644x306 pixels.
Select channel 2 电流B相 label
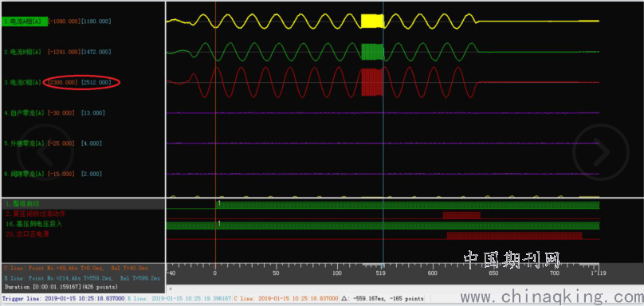click(22, 52)
